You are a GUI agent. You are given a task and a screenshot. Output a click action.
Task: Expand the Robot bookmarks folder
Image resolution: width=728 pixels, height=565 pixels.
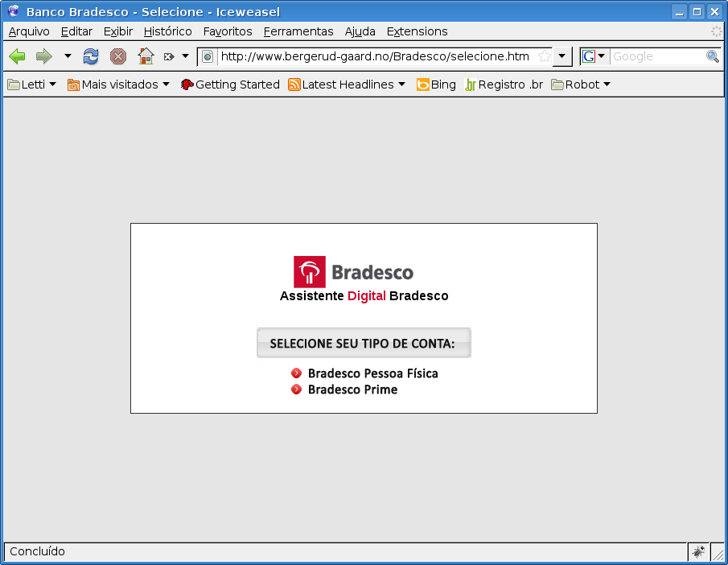(580, 85)
